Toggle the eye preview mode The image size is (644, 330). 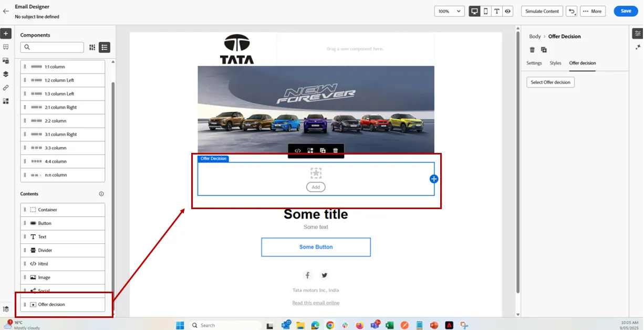coord(508,11)
